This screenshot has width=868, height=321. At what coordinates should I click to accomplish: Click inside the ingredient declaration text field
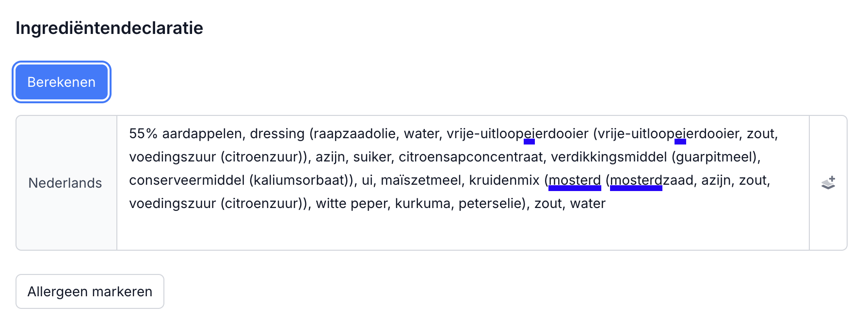pos(436,228)
